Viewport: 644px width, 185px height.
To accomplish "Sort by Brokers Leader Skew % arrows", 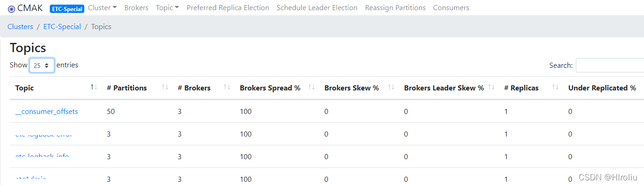I will [491, 88].
